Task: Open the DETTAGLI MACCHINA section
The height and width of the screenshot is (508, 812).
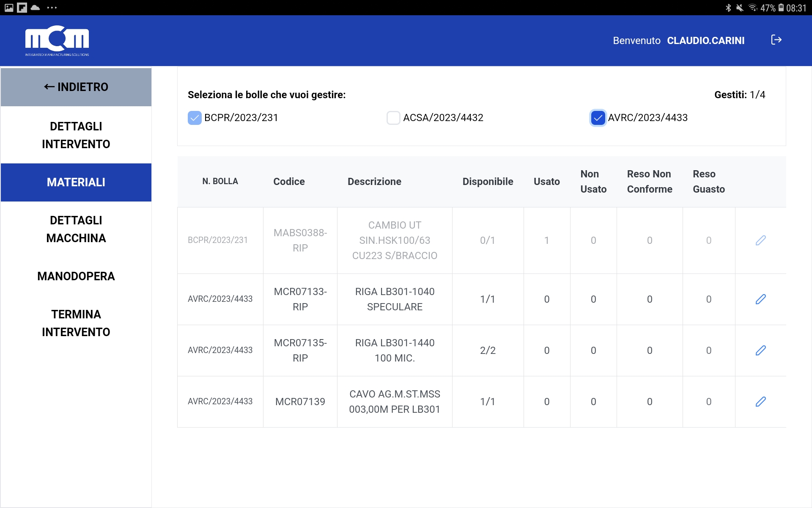Action: pyautogui.click(x=76, y=229)
